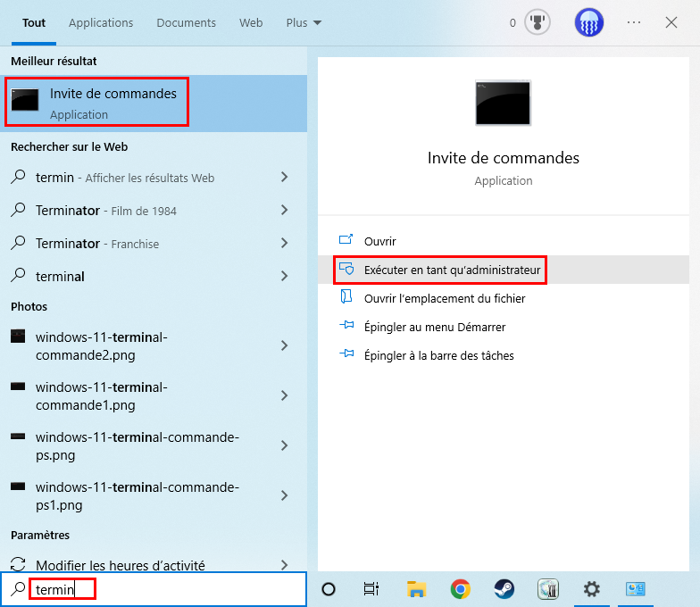Click the windows-11-terminal-commande1.png thumbnail icon
The image size is (700, 607).
click(x=18, y=386)
